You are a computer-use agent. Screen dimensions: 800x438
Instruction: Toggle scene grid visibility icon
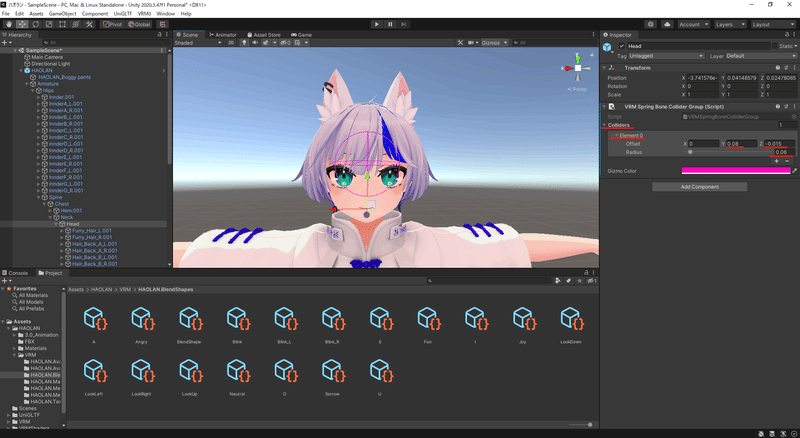299,42
